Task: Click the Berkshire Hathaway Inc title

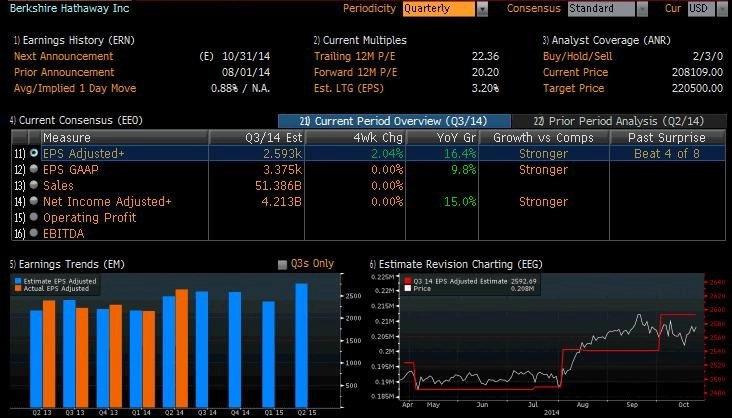Action: tap(70, 8)
